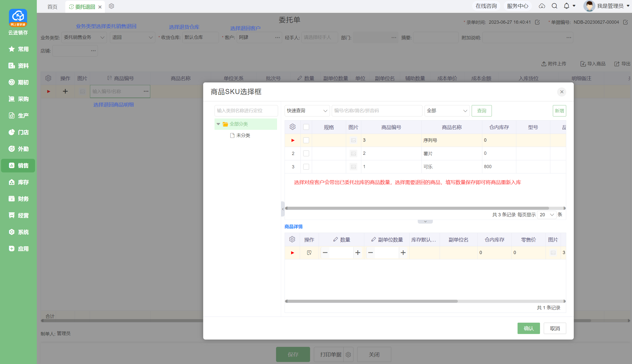Viewport: 632px width, 364px height.
Task: Open the 门店 store sidebar section
Action: pos(18,132)
